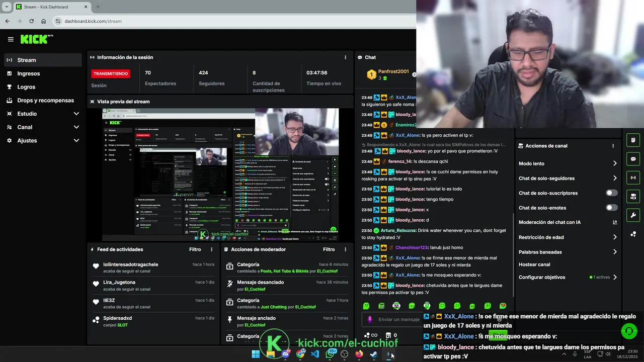This screenshot has height=362, width=644.
Task: Open the activity feed rail icon with notes
Action: 633,140
